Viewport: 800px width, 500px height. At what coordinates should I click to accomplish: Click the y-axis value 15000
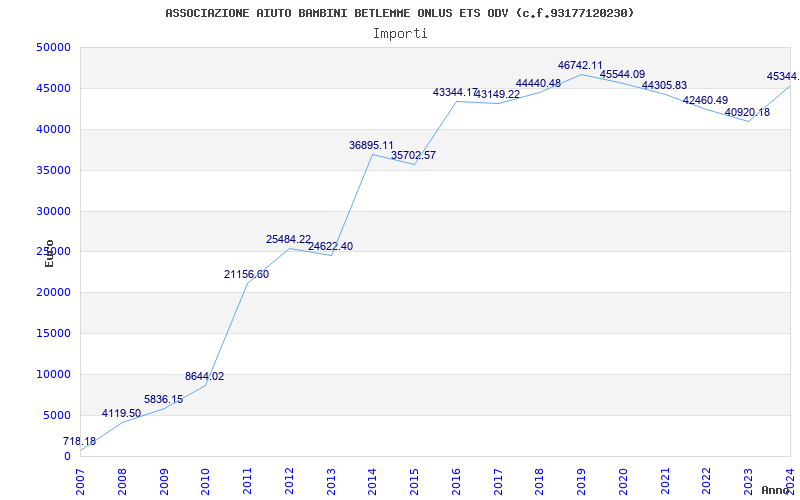click(x=53, y=334)
